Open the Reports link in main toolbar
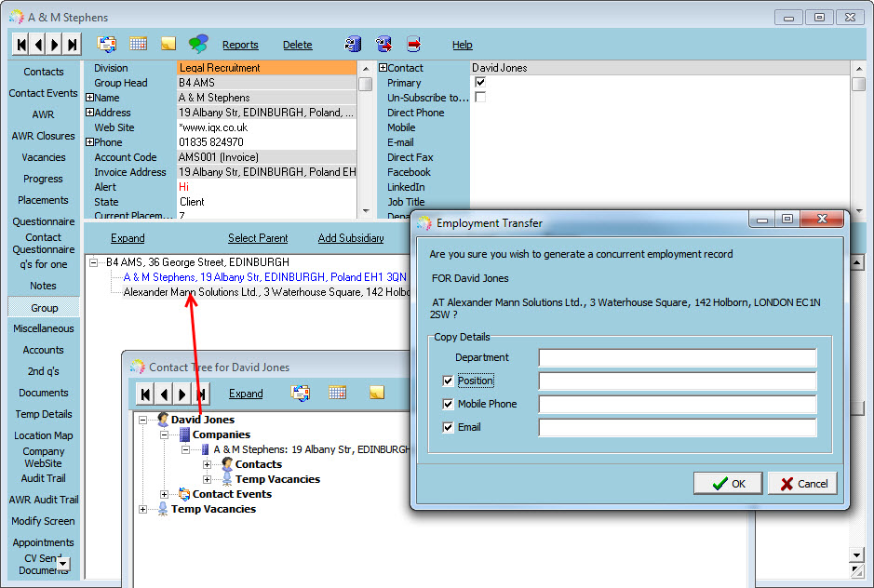This screenshot has height=588, width=874. click(x=240, y=45)
